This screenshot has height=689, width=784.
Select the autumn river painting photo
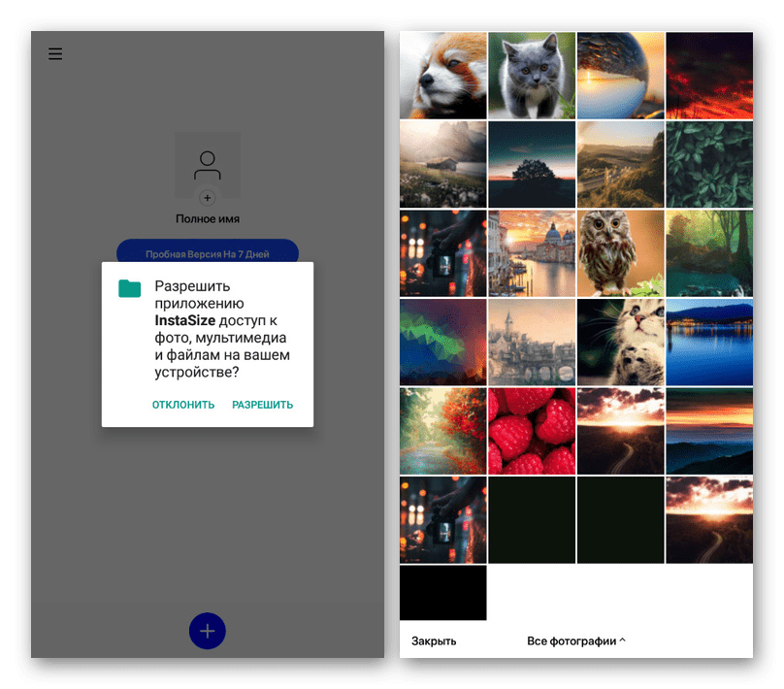click(443, 431)
